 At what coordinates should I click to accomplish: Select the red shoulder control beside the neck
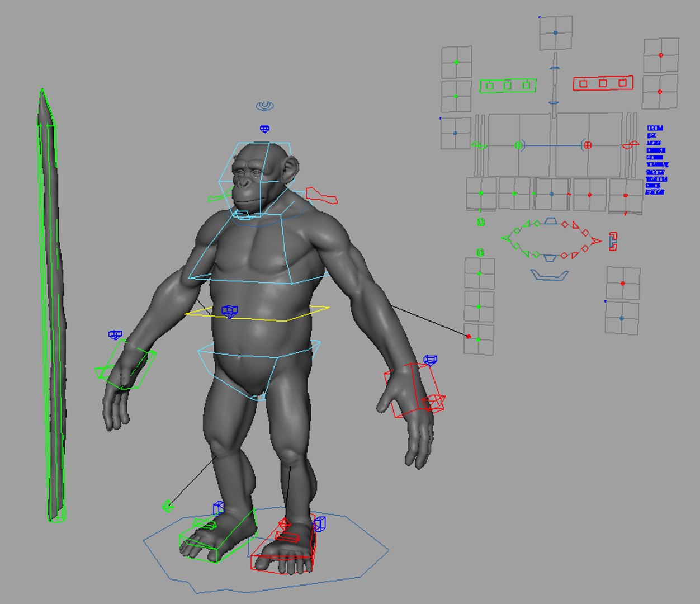321,196
